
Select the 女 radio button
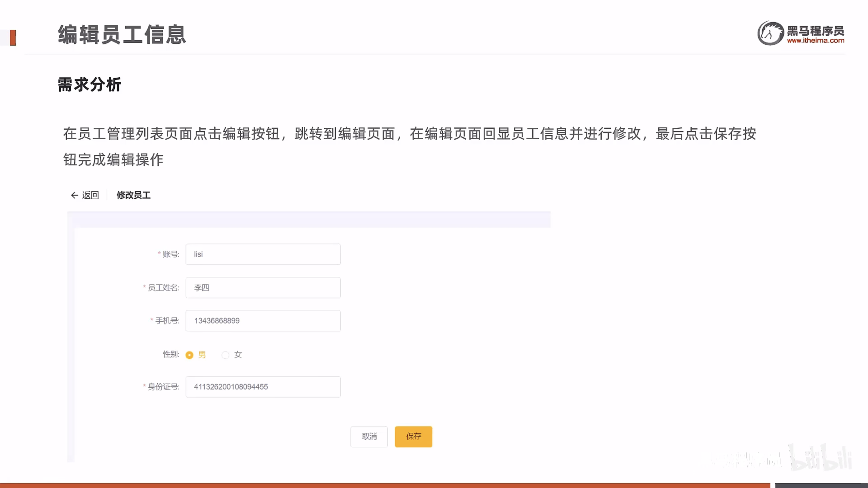(x=225, y=355)
